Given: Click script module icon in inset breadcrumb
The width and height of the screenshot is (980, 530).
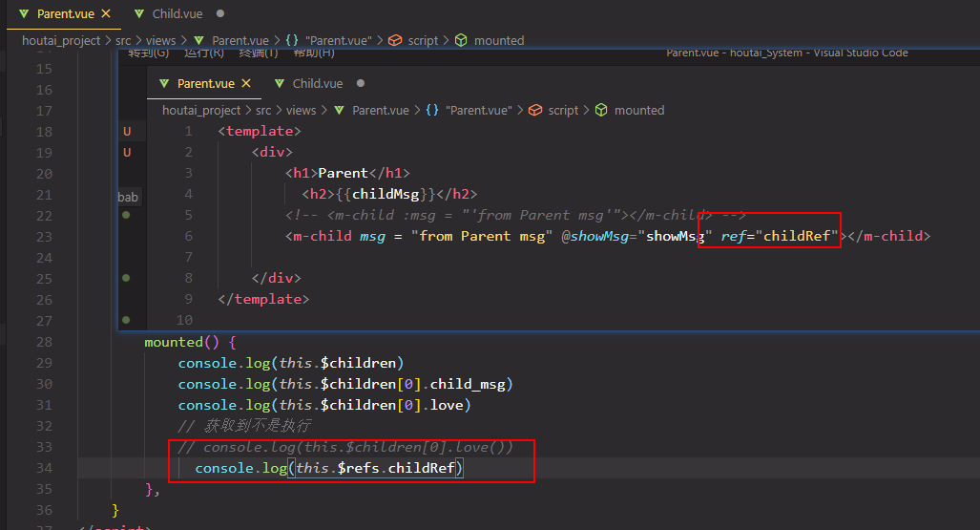Looking at the screenshot, I should [x=535, y=110].
